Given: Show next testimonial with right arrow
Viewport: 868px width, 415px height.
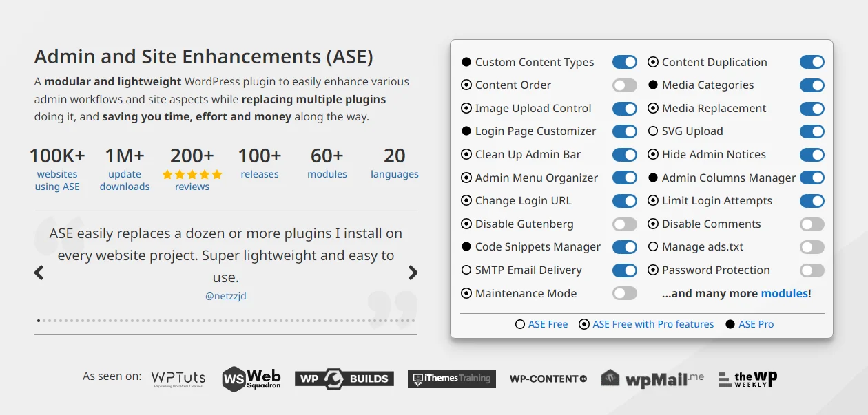Looking at the screenshot, I should (413, 273).
